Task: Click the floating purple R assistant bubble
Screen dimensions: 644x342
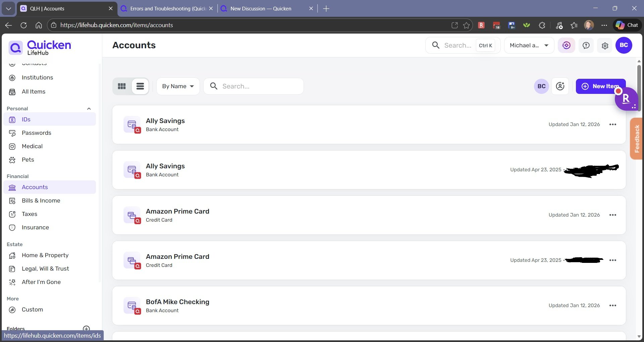Action: tap(626, 99)
